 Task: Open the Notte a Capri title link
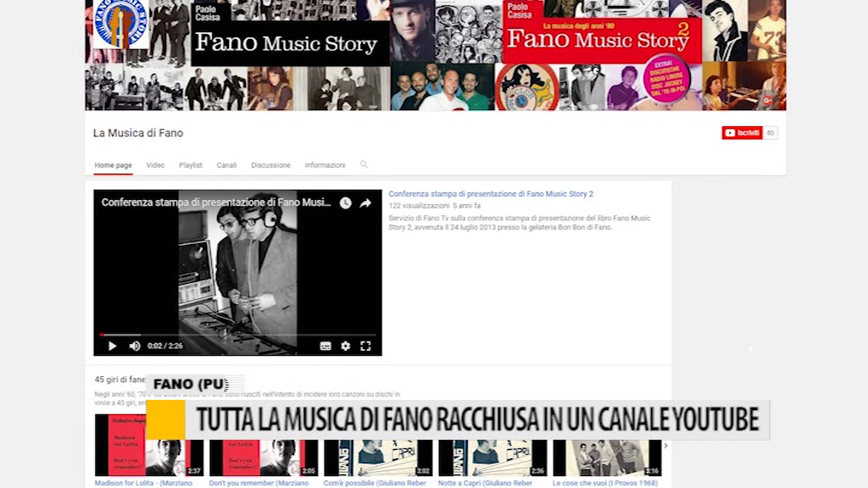tap(485, 483)
